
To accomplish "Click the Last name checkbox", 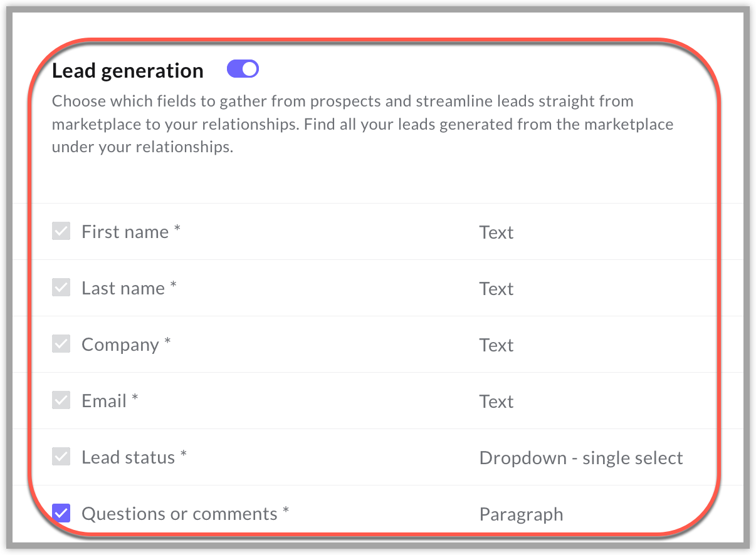I will coord(61,288).
